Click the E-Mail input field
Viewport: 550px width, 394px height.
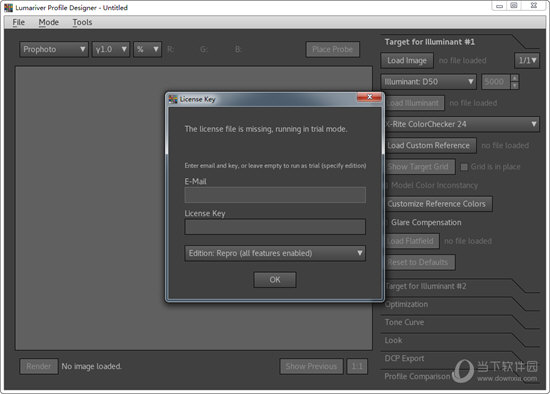point(275,195)
